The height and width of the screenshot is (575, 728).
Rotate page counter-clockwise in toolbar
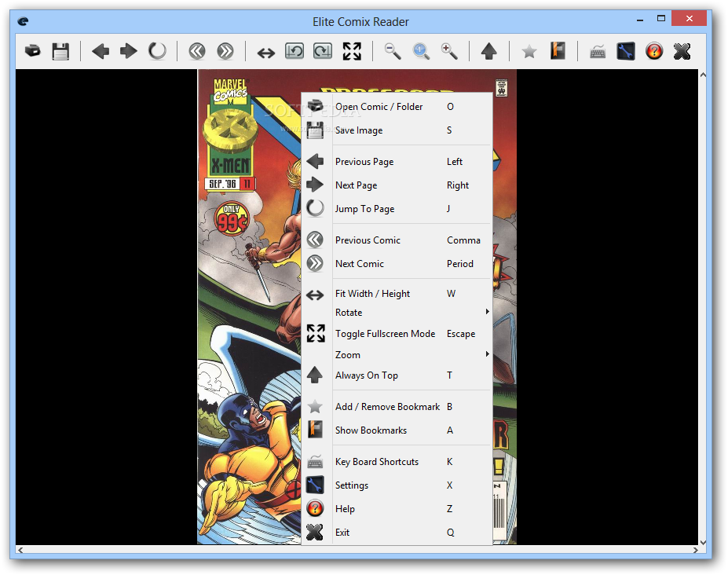(294, 50)
